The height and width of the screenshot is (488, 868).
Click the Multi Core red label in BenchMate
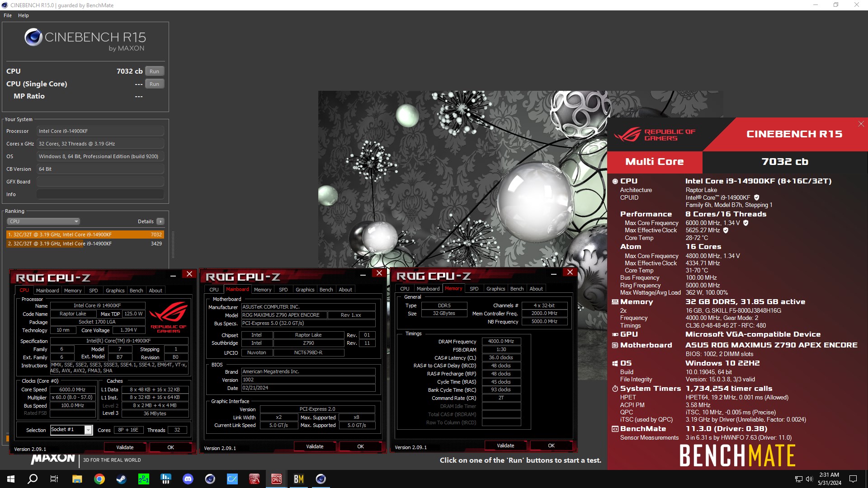click(x=655, y=162)
